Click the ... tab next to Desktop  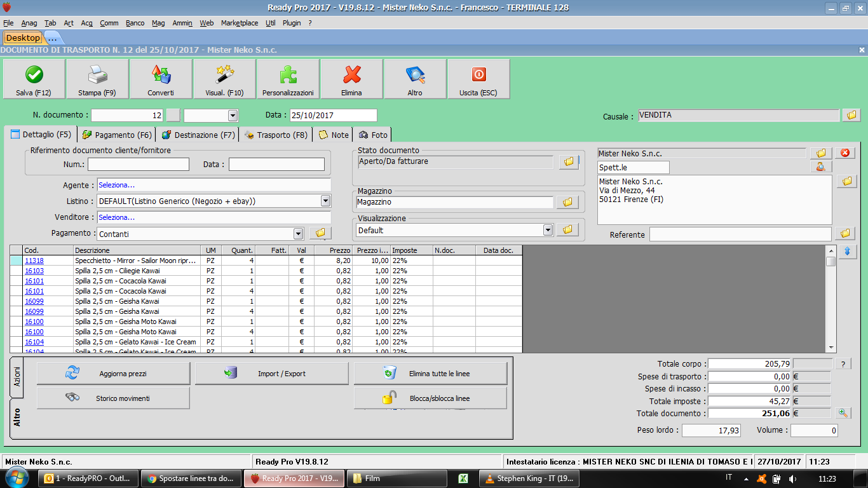(x=53, y=38)
